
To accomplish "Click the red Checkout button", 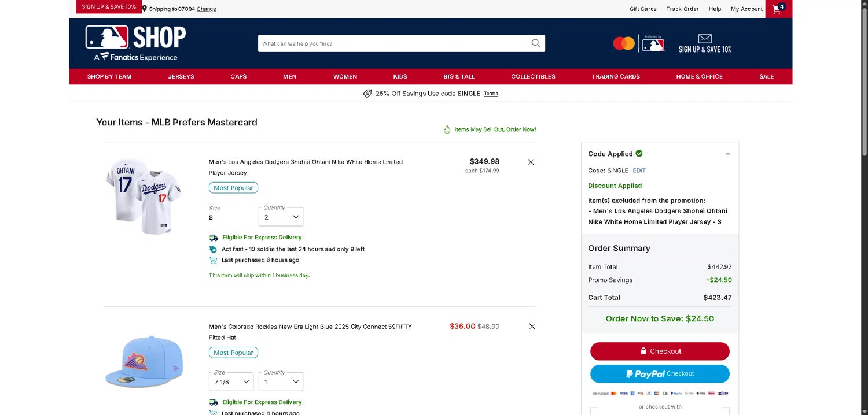I will (x=660, y=351).
